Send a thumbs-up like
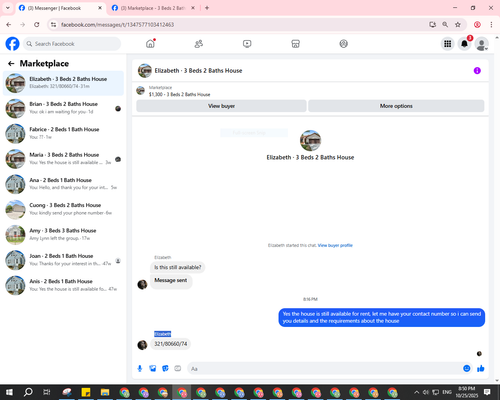500x400 pixels. click(481, 368)
